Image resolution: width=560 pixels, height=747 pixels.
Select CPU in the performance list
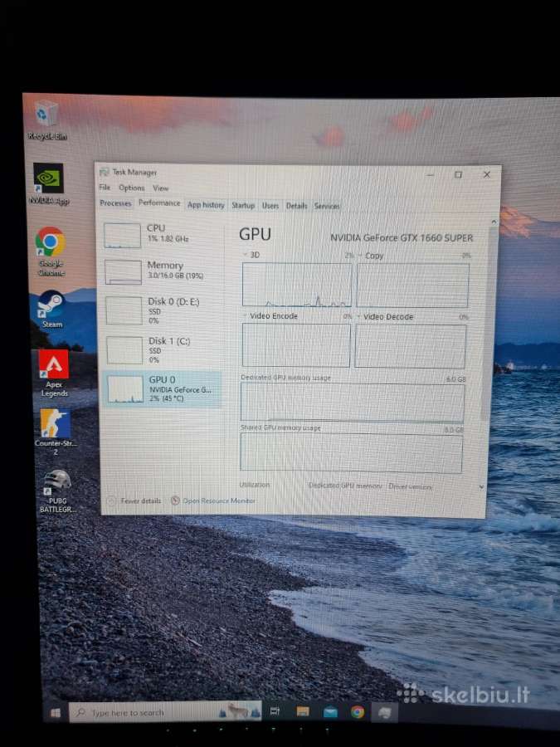[x=161, y=235]
